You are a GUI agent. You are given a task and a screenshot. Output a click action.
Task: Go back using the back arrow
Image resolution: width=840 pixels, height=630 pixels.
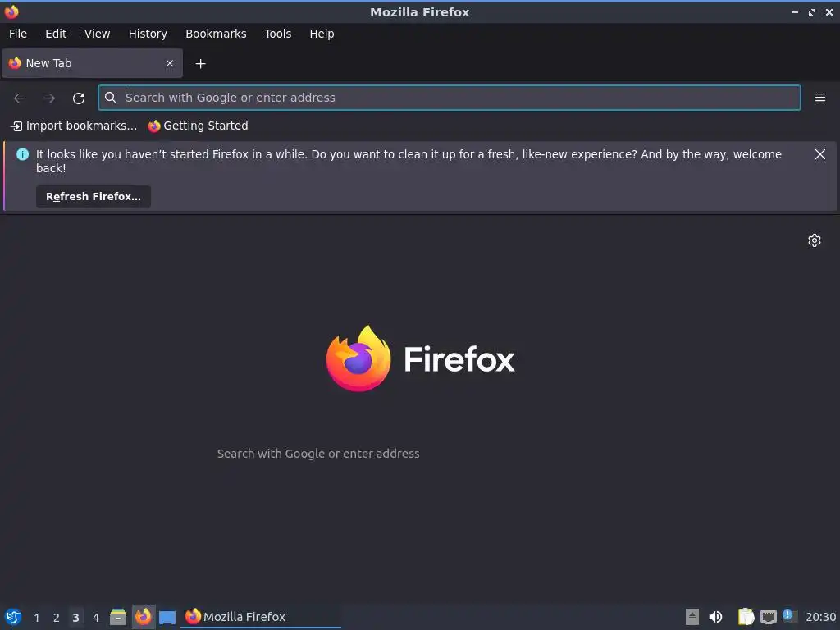(x=20, y=98)
